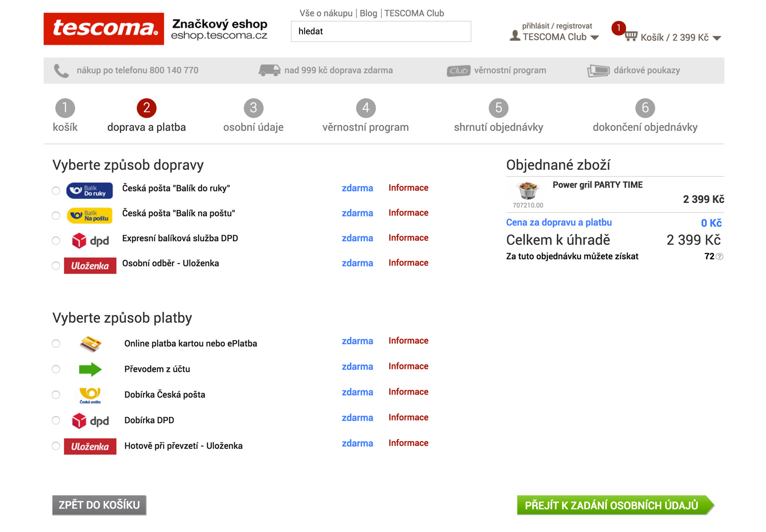Click the phone icon in info bar
This screenshot has width=766, height=532.
61,70
